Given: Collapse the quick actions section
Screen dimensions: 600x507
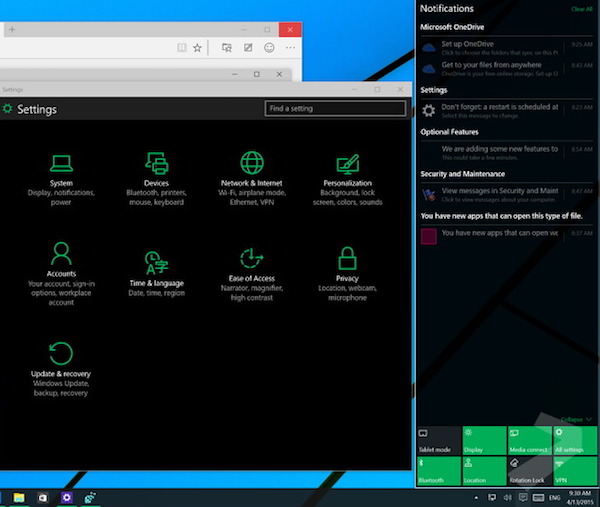Looking at the screenshot, I should coord(576,419).
